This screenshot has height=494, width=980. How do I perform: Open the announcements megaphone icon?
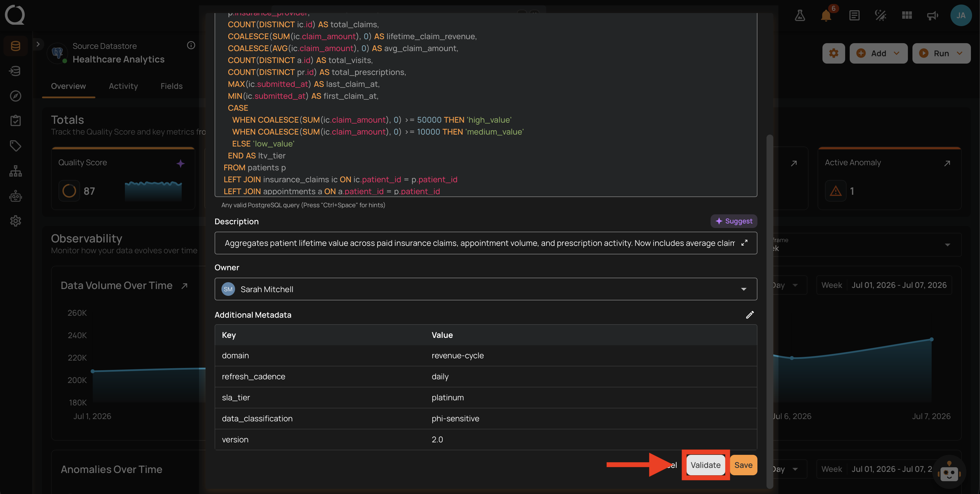coord(932,16)
